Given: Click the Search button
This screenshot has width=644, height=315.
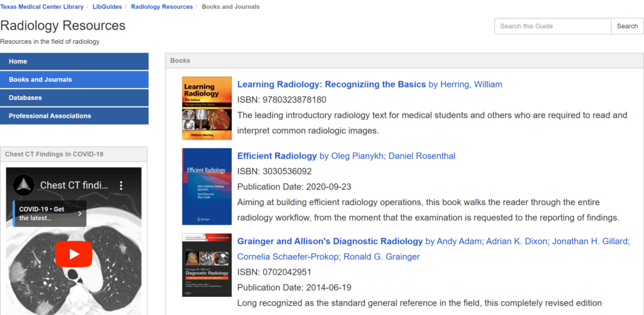Looking at the screenshot, I should (627, 26).
